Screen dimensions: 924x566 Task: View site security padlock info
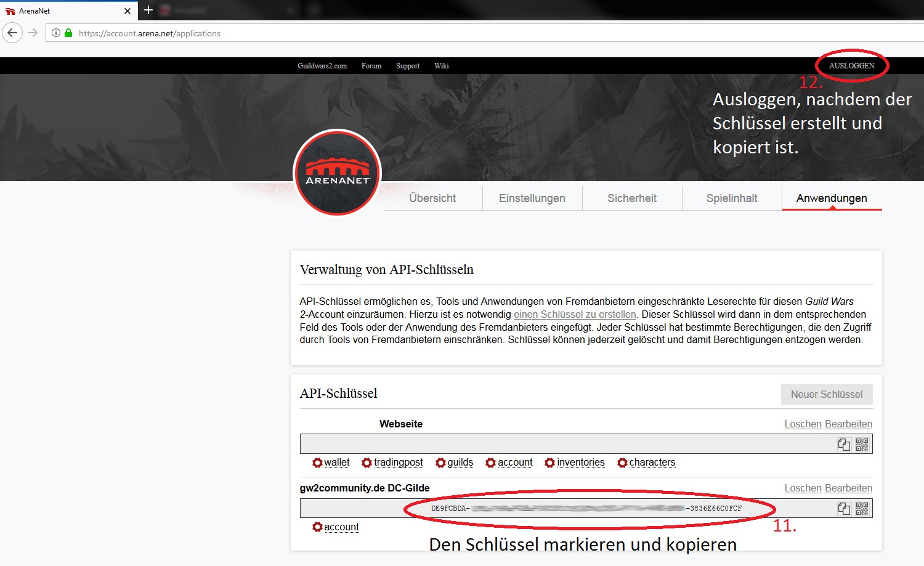pyautogui.click(x=68, y=33)
